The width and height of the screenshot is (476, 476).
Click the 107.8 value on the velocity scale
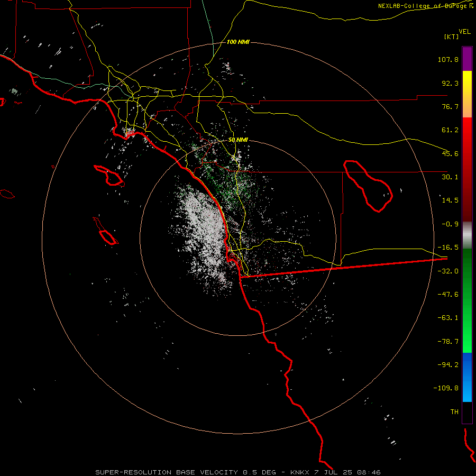click(x=448, y=59)
